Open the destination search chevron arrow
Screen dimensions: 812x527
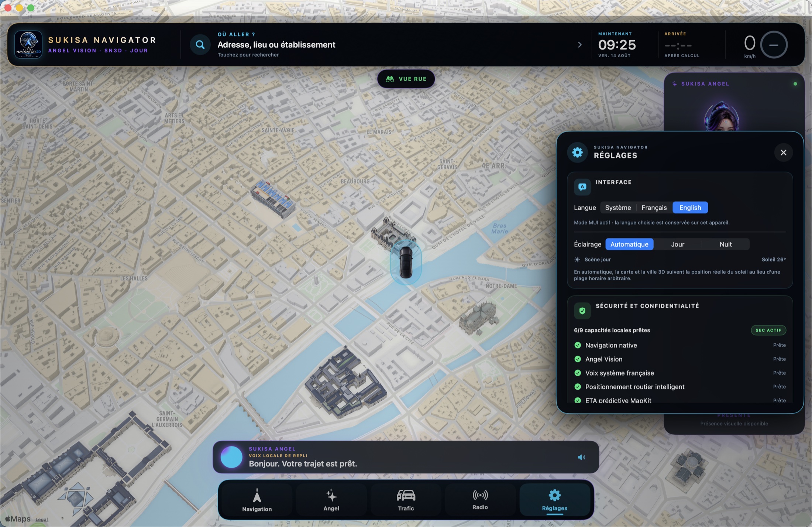(x=579, y=45)
